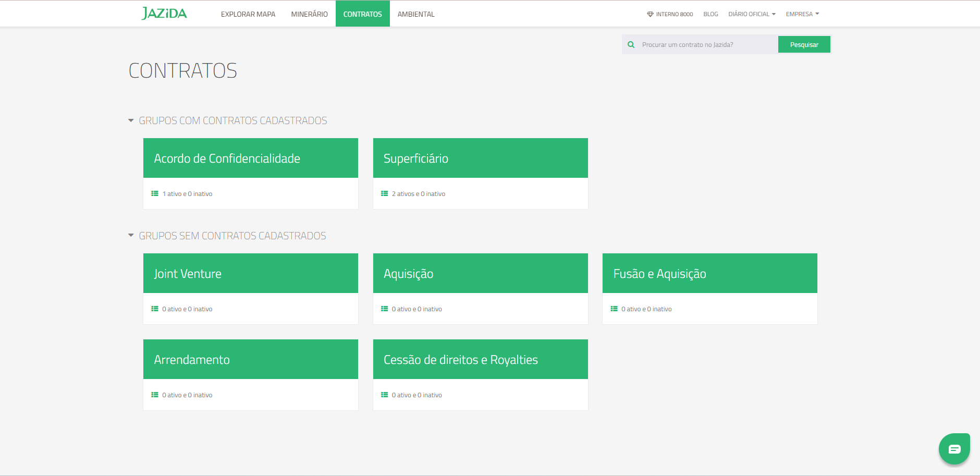Click the diamond icon beside Interno 8000

click(650, 14)
